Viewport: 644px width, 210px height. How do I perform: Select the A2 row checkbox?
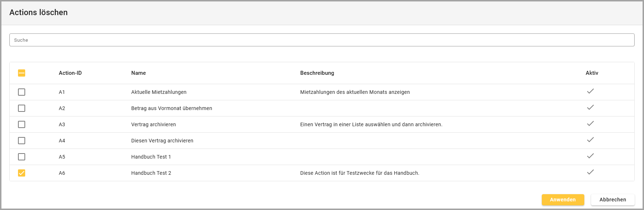point(22,108)
